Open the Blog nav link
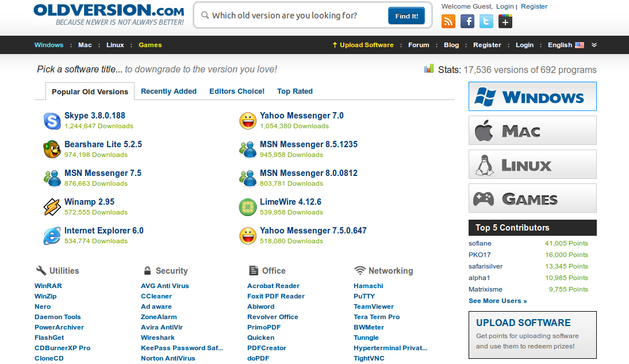This screenshot has height=364, width=629. click(451, 45)
